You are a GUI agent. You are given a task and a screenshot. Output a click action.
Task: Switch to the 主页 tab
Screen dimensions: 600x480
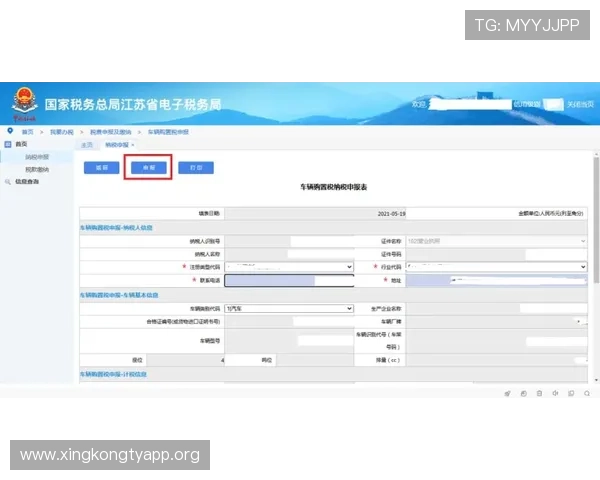click(x=87, y=145)
